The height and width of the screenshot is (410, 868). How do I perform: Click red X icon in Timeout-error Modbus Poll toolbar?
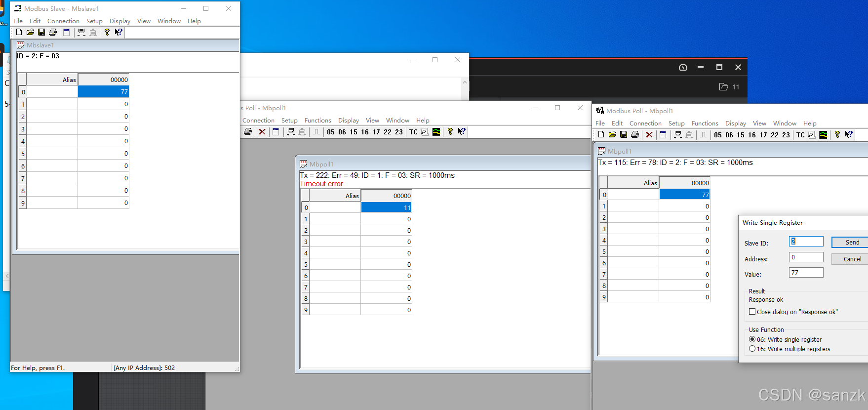click(x=262, y=131)
